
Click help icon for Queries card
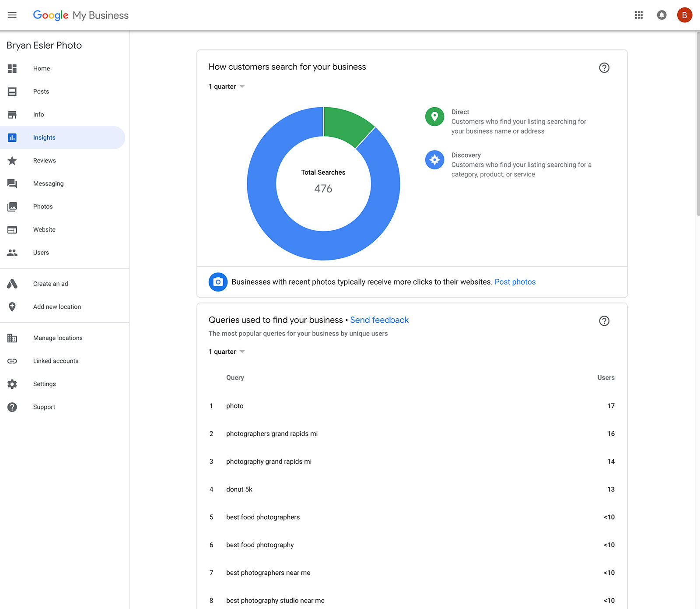[x=604, y=321]
